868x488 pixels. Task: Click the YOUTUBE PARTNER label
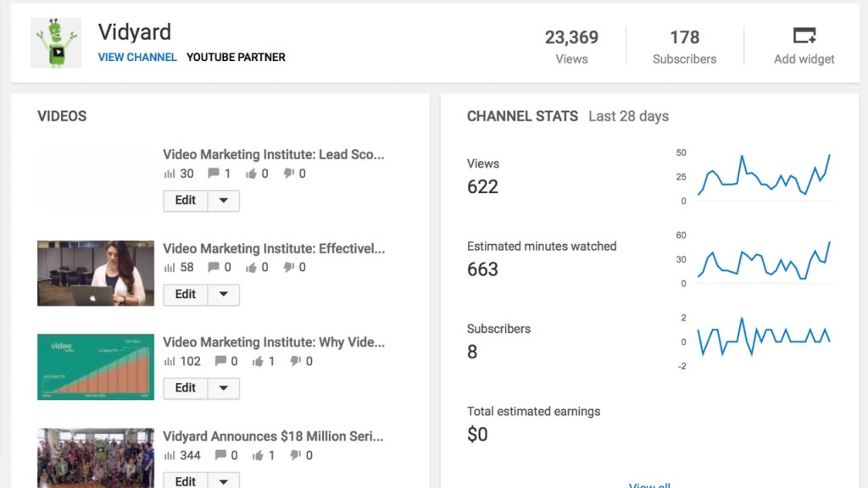[236, 57]
